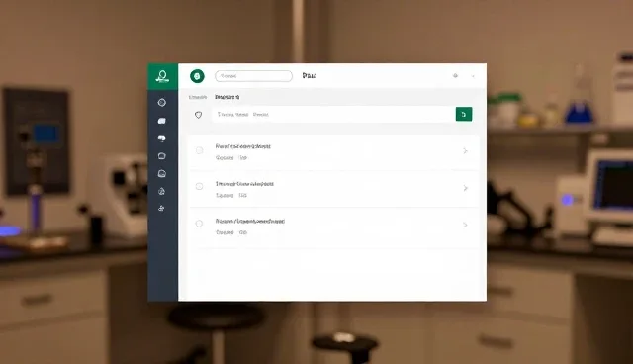The height and width of the screenshot is (364, 633).
Task: Open the small dropdown arrow in top-right header
Action: tap(473, 76)
